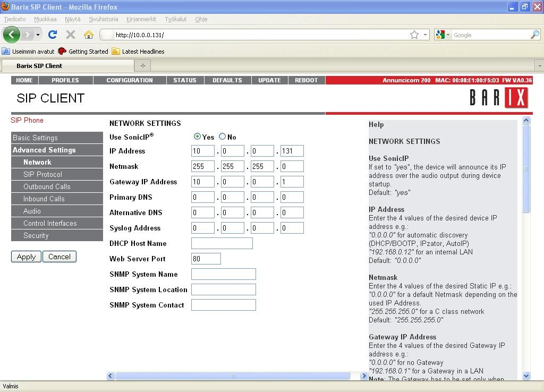Open Outbound Calls settings
This screenshot has height=392, width=544.
point(57,186)
